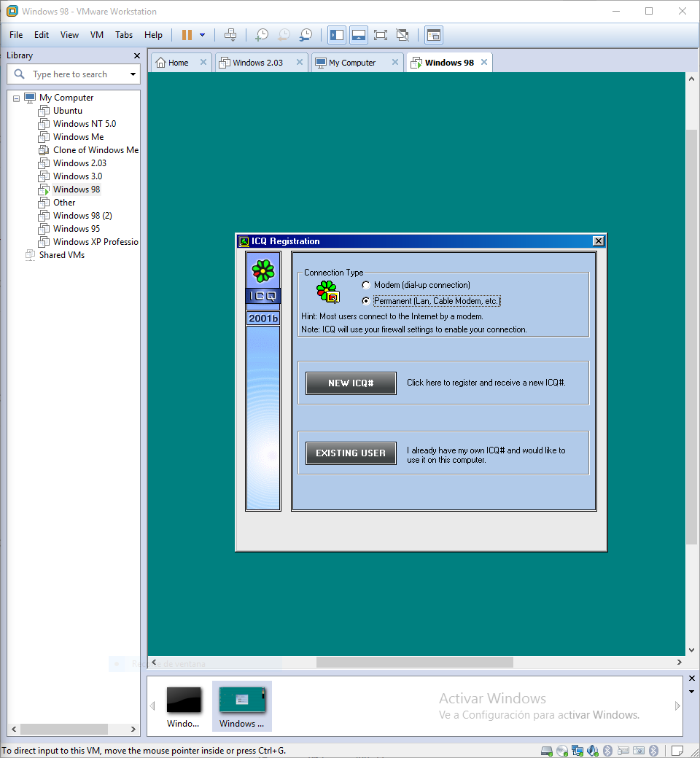
Task: Select Clone of Windows Me VM
Action: click(x=96, y=150)
